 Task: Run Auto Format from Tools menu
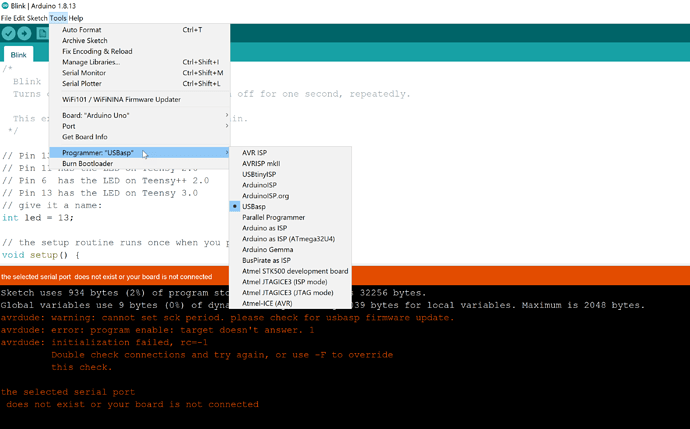[x=139, y=29]
